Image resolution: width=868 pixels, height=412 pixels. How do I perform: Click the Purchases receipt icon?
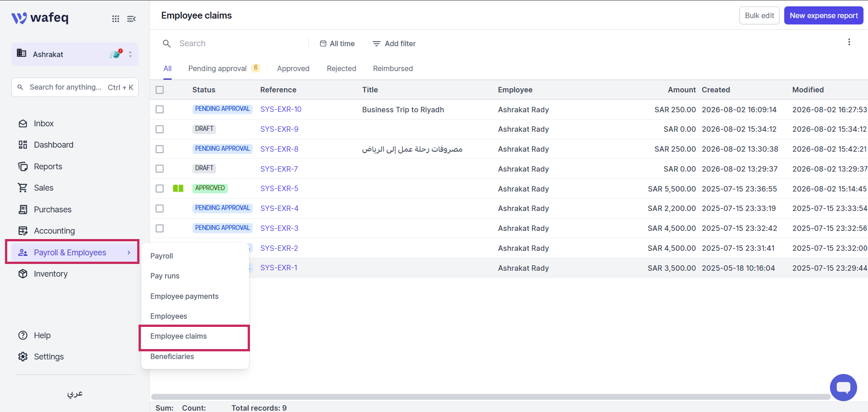[x=23, y=209]
